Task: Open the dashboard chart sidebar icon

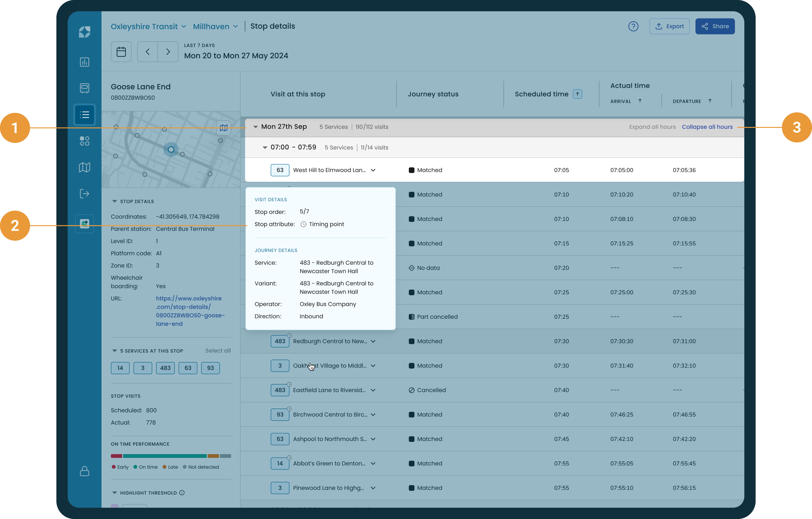Action: coord(84,62)
